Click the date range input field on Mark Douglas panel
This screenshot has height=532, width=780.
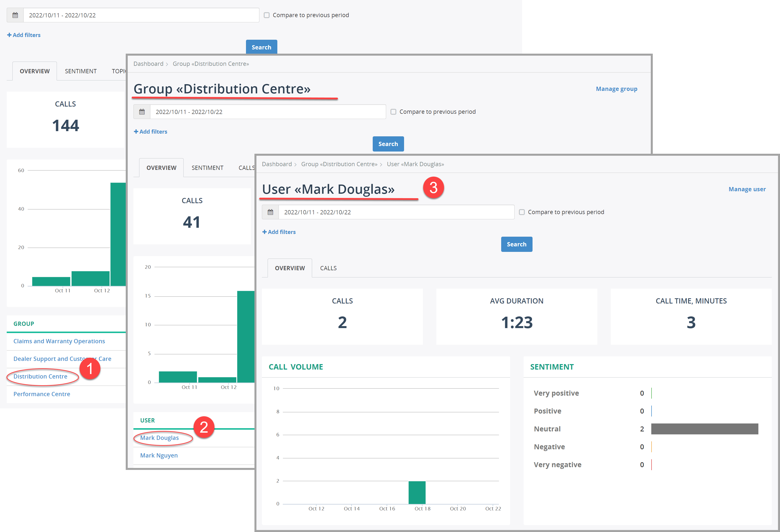coord(396,212)
